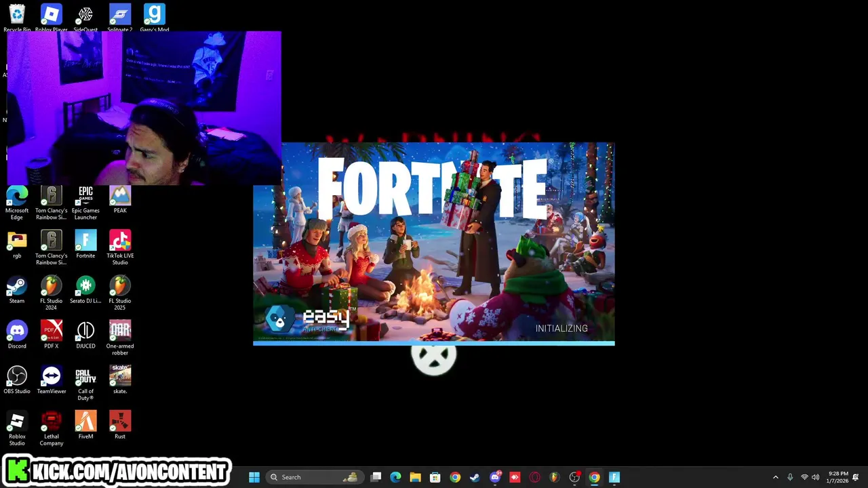Select the FiveM desktop icon

coord(85,426)
